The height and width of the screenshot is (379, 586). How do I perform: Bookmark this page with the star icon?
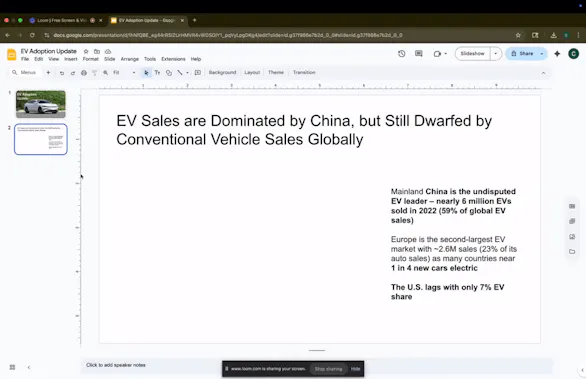click(518, 35)
